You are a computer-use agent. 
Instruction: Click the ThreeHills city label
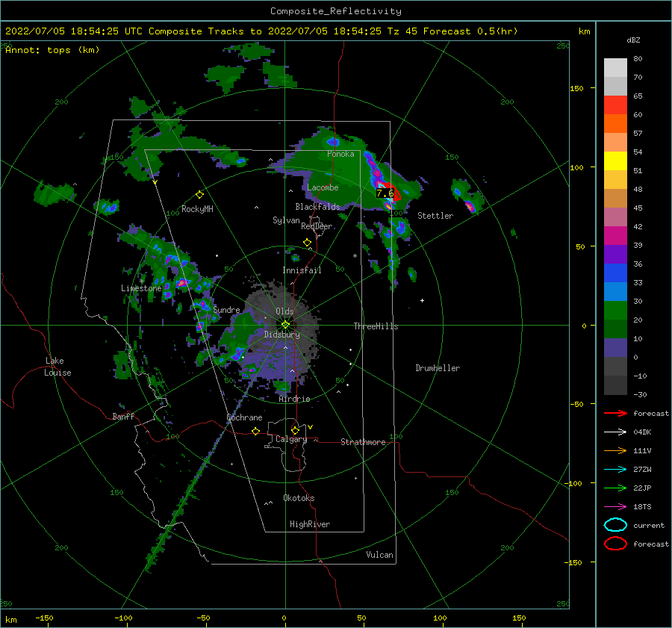click(x=376, y=326)
